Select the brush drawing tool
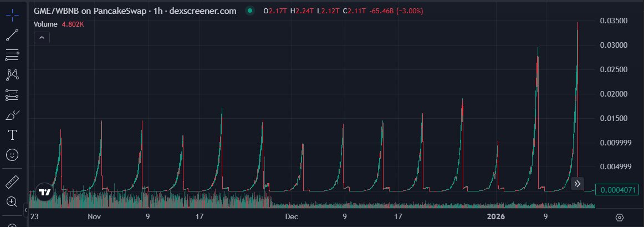 [12, 115]
